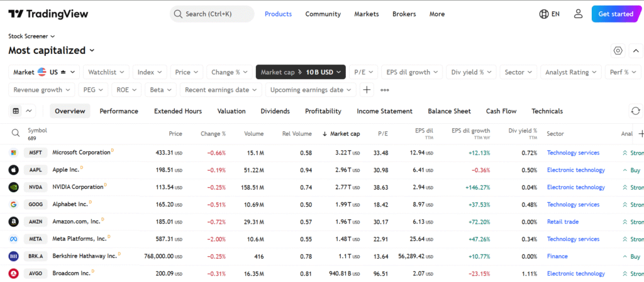Image resolution: width=644 pixels, height=282 pixels.
Task: Open the More menu
Action: point(437,14)
